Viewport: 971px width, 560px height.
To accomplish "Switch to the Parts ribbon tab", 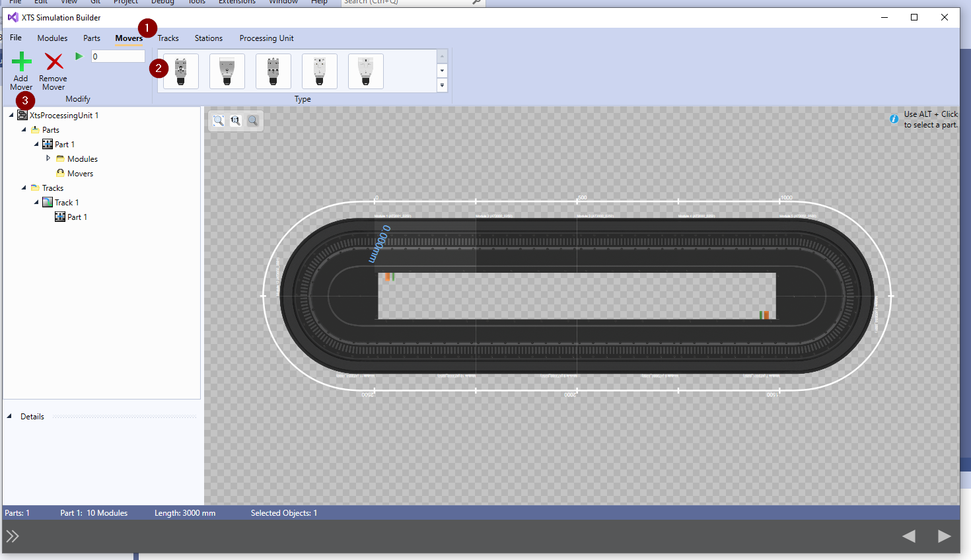I will [92, 38].
